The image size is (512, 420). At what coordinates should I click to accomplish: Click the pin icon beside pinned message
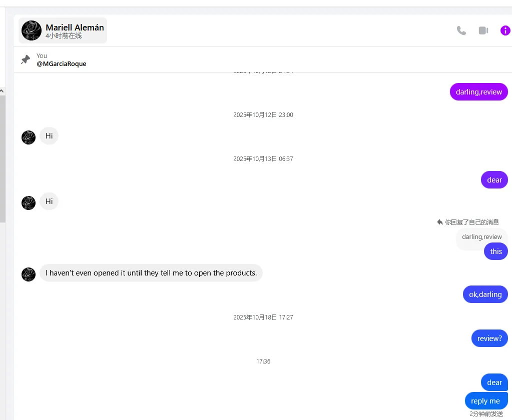(26, 59)
